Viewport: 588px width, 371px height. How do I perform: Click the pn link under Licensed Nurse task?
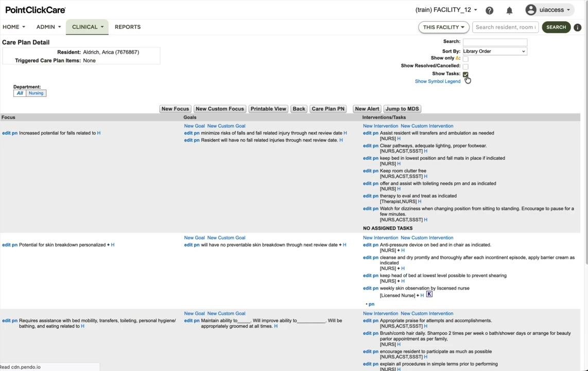coord(371,304)
